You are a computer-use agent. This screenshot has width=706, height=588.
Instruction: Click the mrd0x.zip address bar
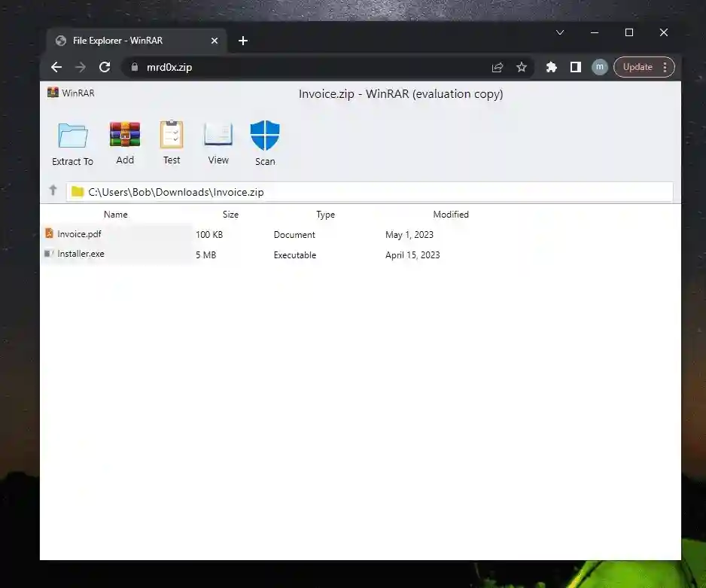[301, 67]
